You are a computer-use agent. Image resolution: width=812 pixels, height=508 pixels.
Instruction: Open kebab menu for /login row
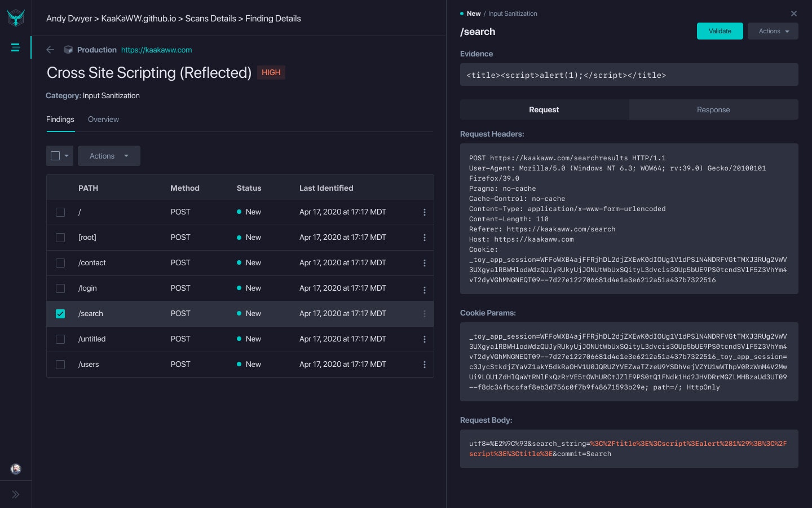(425, 289)
